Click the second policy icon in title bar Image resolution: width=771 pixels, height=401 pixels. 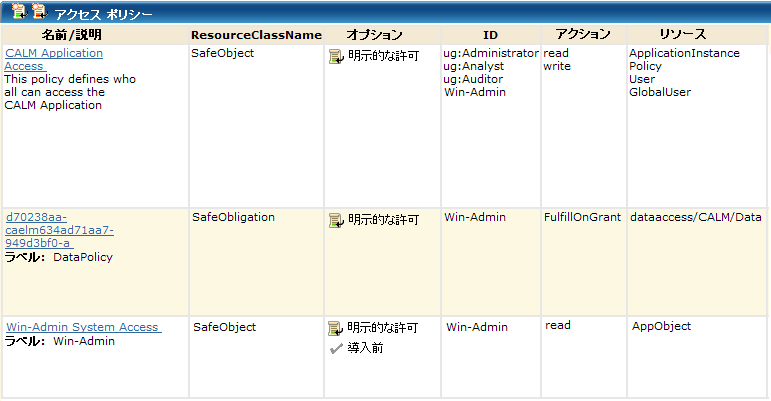38,12
